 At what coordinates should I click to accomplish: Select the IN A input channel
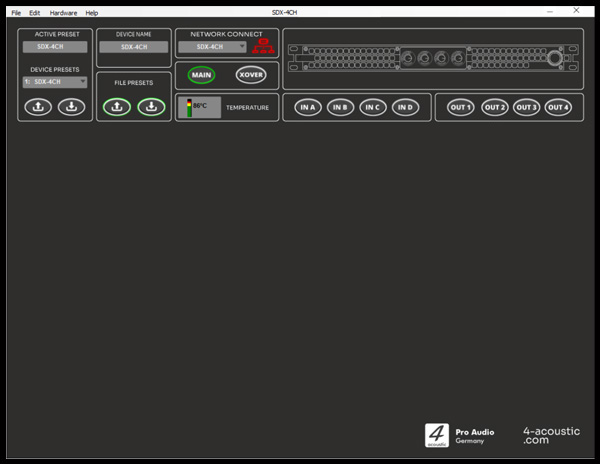308,107
